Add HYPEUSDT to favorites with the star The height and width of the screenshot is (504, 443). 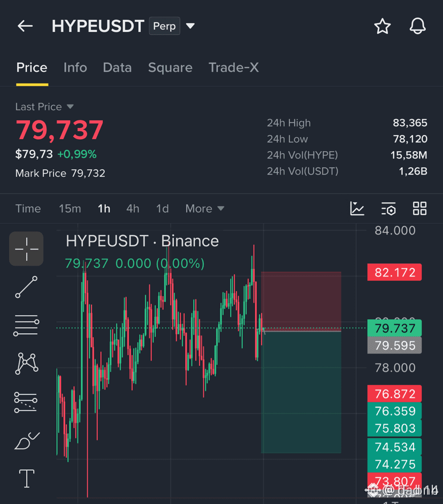coord(383,26)
